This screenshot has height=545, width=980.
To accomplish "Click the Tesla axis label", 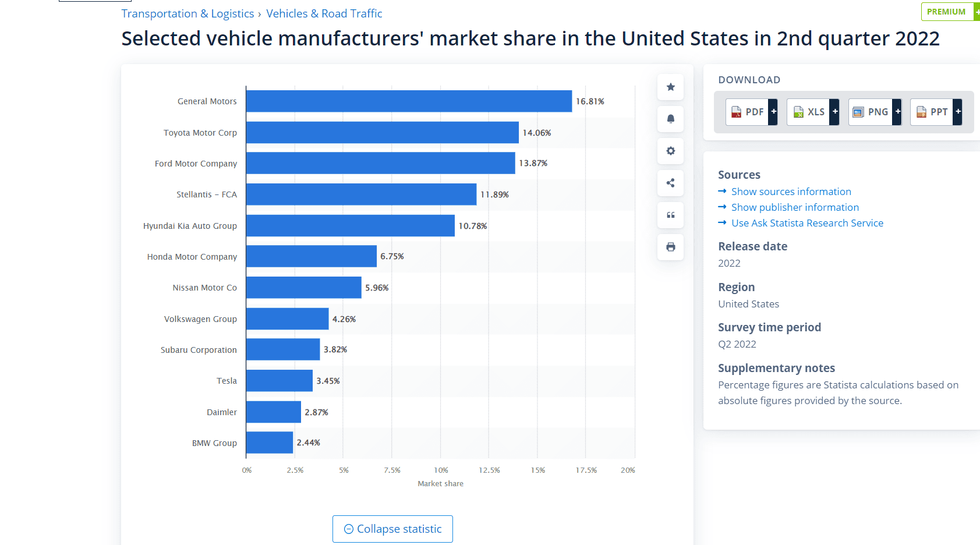I will [227, 381].
